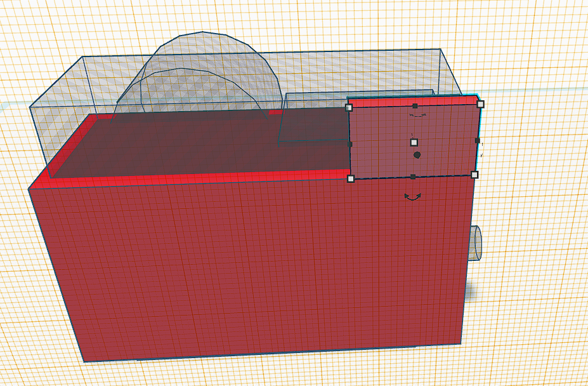Select the cylinder hole on right side
The width and height of the screenshot is (588, 386).
[x=475, y=243]
